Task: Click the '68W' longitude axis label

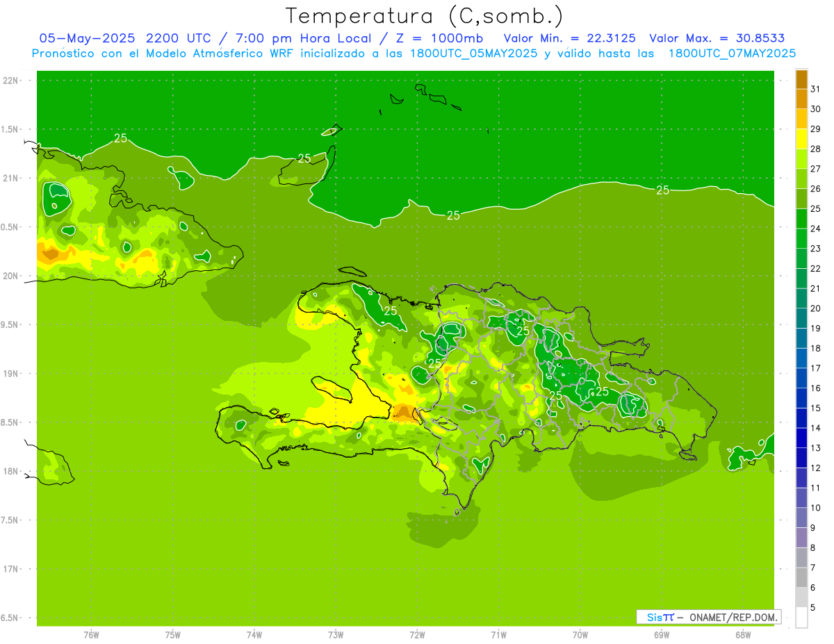Action: (743, 635)
